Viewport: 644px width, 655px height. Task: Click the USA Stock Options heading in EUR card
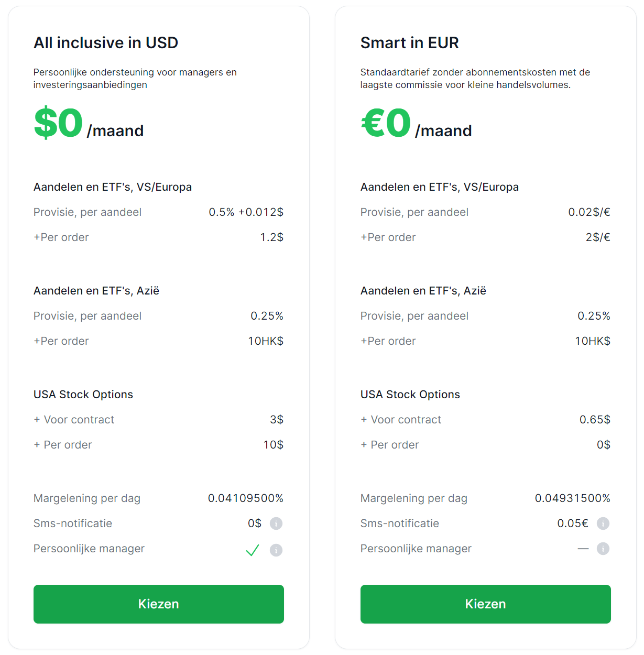tap(410, 394)
